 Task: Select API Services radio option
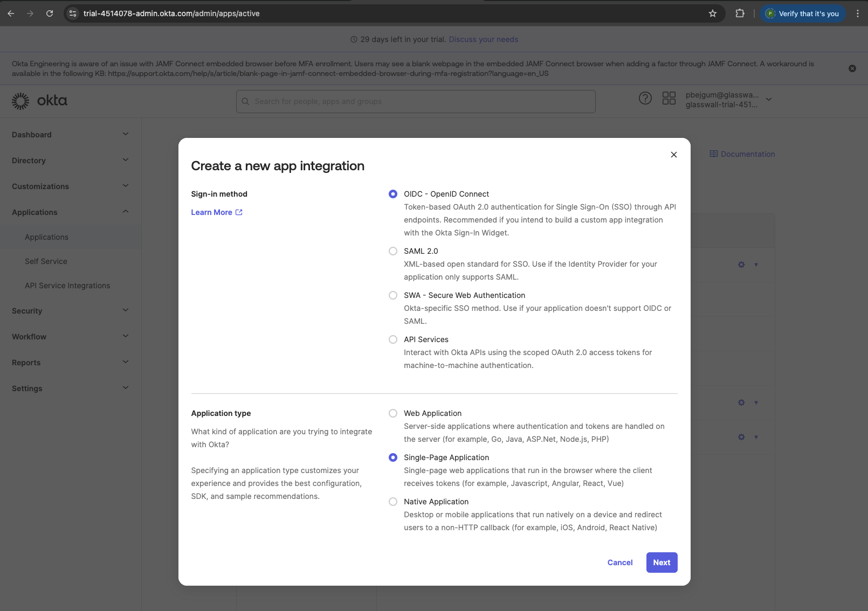(x=393, y=339)
